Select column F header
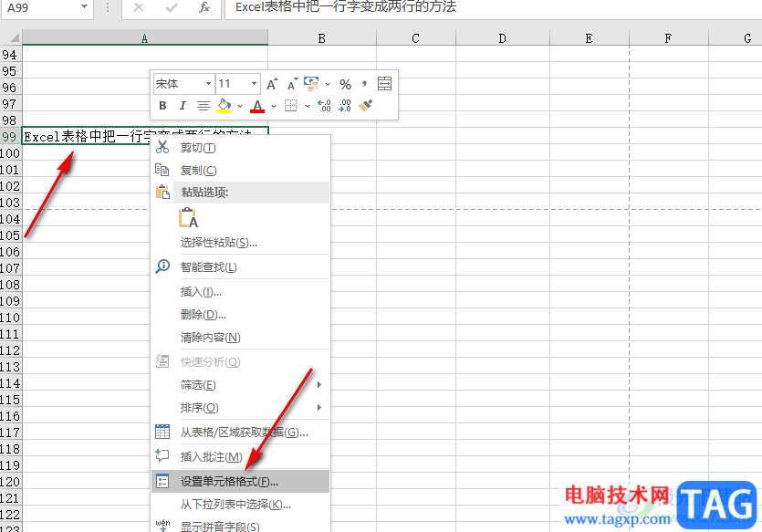Screen dimensions: 762x532 point(669,38)
